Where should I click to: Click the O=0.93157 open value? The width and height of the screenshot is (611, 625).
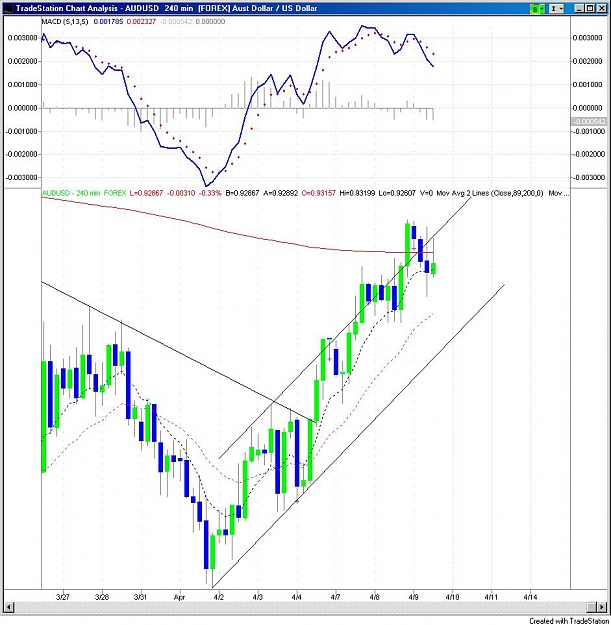coord(319,193)
